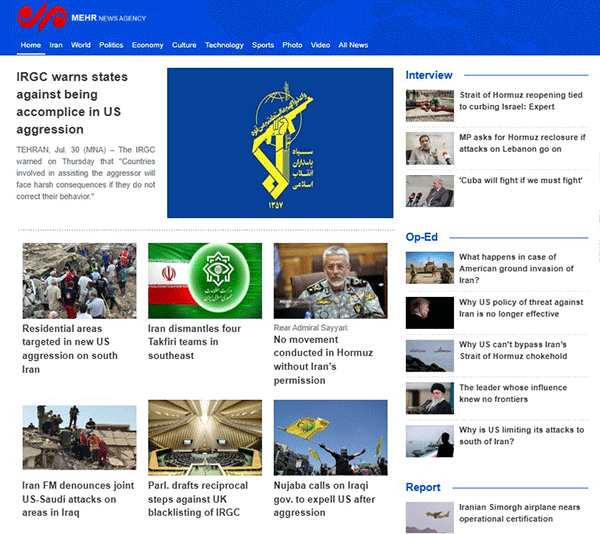
Task: Open 'Nujaba calls on Iraqi gov.' article
Action: point(324,499)
